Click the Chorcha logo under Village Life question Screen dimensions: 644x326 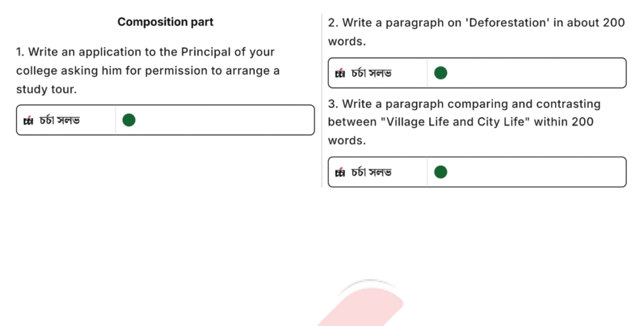(x=340, y=173)
